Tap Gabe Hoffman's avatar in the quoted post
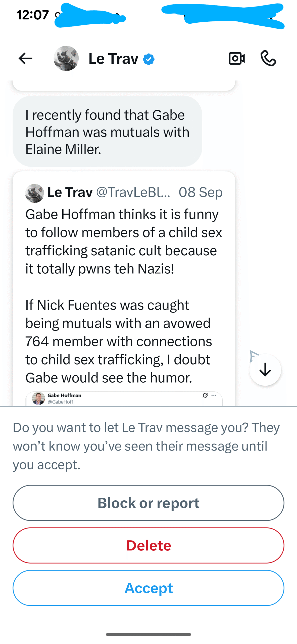The height and width of the screenshot is (644, 297). coord(38,398)
